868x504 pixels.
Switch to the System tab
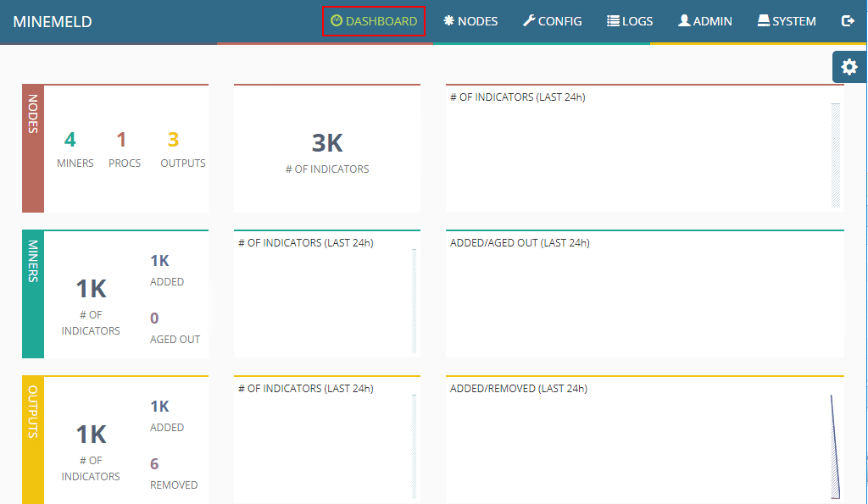(x=787, y=21)
